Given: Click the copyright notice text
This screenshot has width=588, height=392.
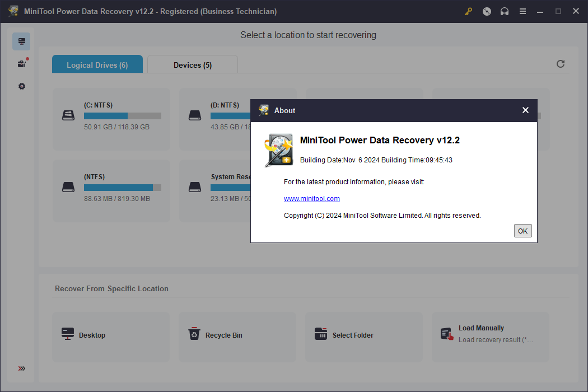Looking at the screenshot, I should [x=382, y=216].
